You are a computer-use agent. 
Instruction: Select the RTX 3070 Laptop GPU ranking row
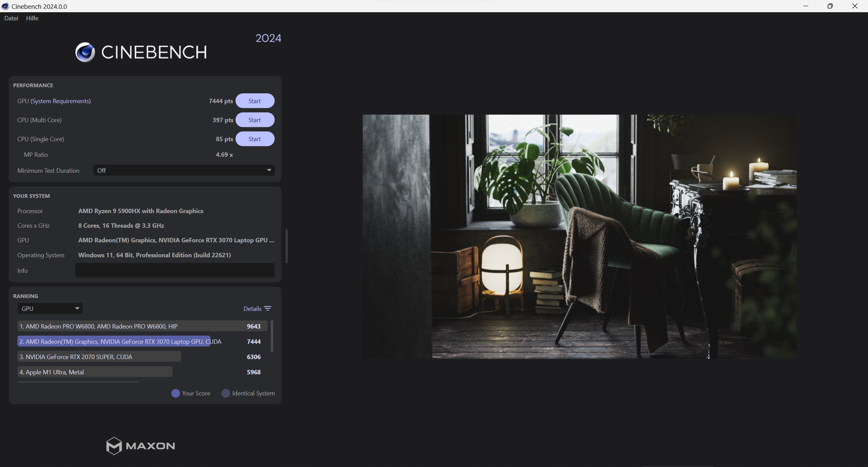tap(142, 341)
